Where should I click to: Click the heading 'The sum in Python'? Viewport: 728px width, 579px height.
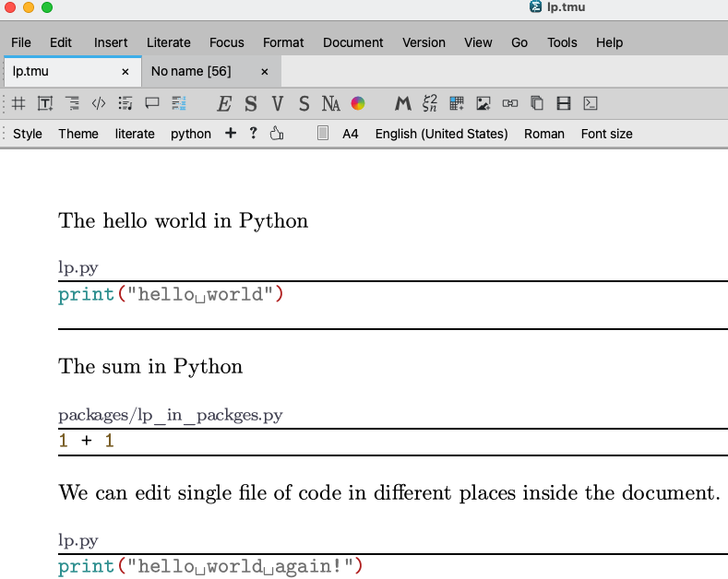[150, 367]
